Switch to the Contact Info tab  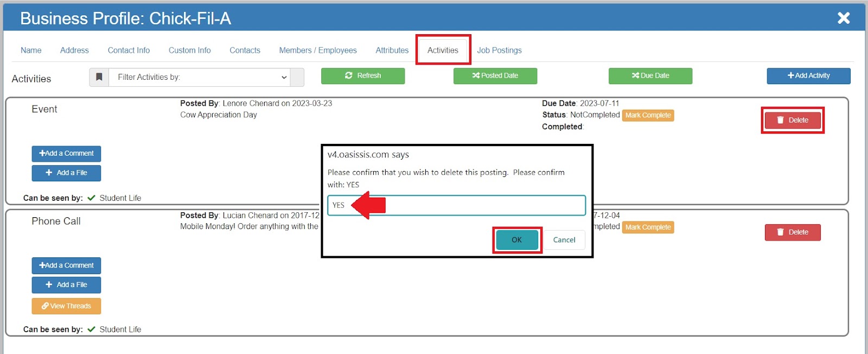[x=129, y=50]
